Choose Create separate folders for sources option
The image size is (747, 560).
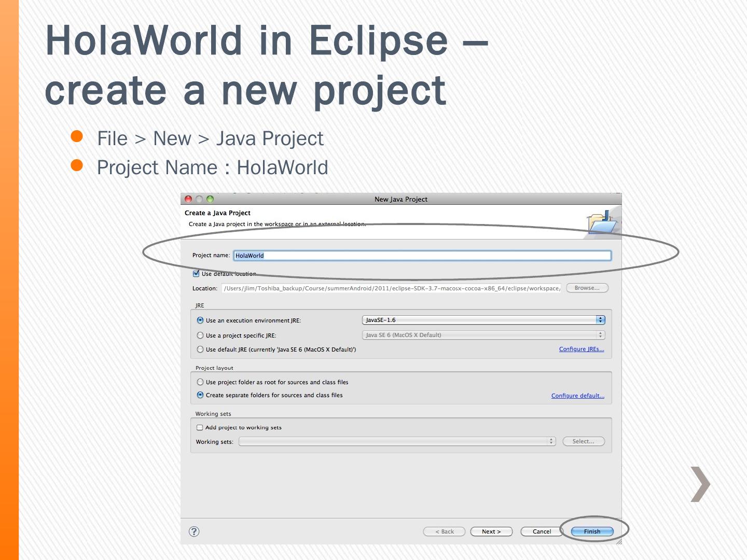[200, 395]
